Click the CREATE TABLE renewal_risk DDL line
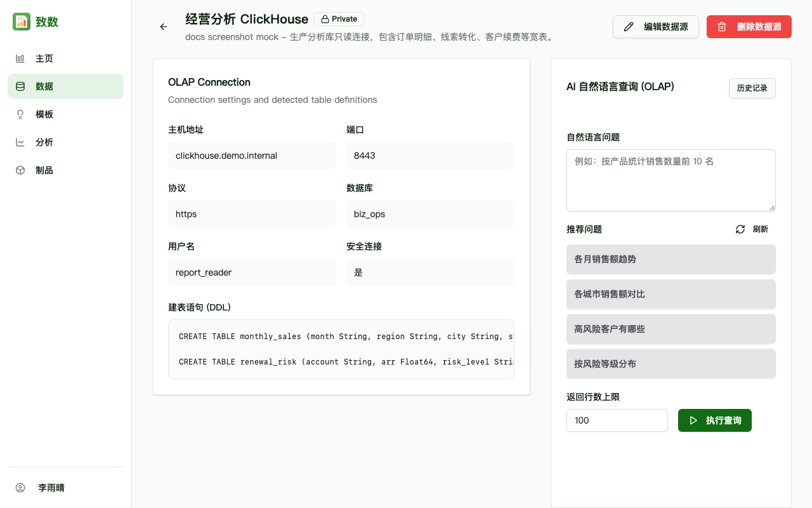 [x=346, y=362]
